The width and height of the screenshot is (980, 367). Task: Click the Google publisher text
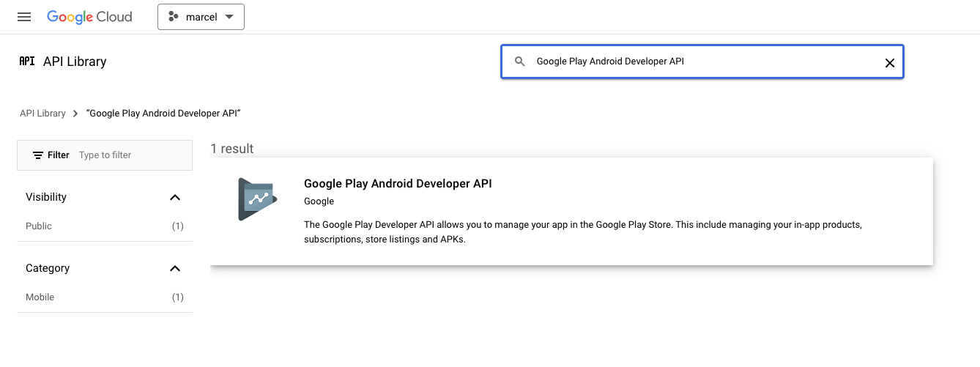click(319, 201)
